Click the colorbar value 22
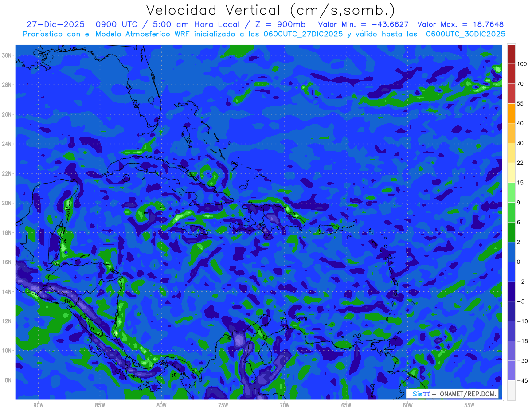Image resolution: width=532 pixels, height=411 pixels. tap(520, 163)
